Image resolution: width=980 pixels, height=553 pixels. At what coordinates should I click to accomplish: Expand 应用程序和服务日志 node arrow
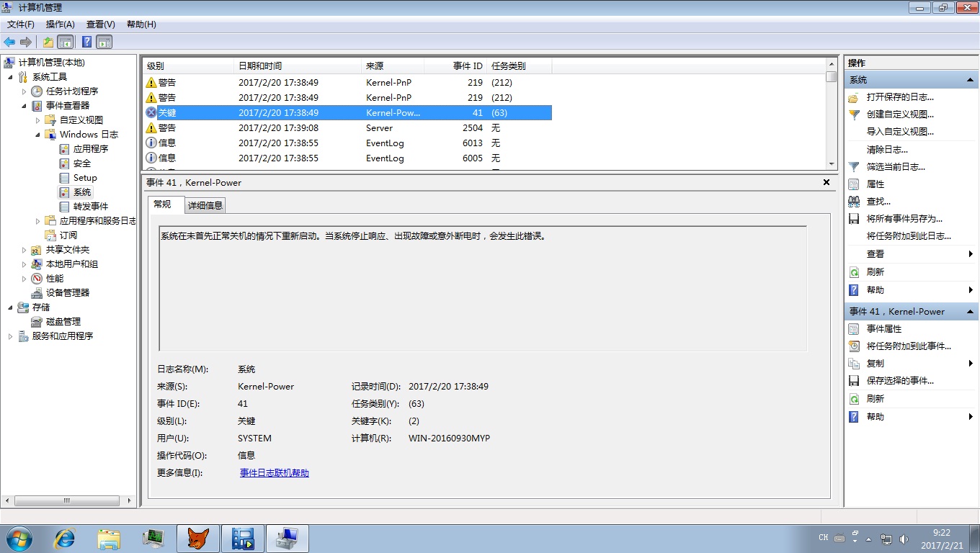click(37, 221)
